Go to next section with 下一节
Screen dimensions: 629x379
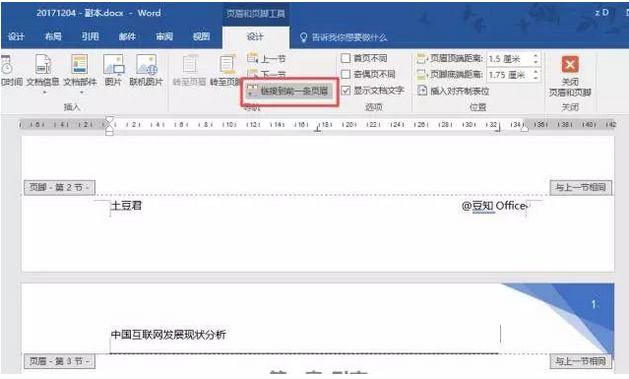[266, 74]
